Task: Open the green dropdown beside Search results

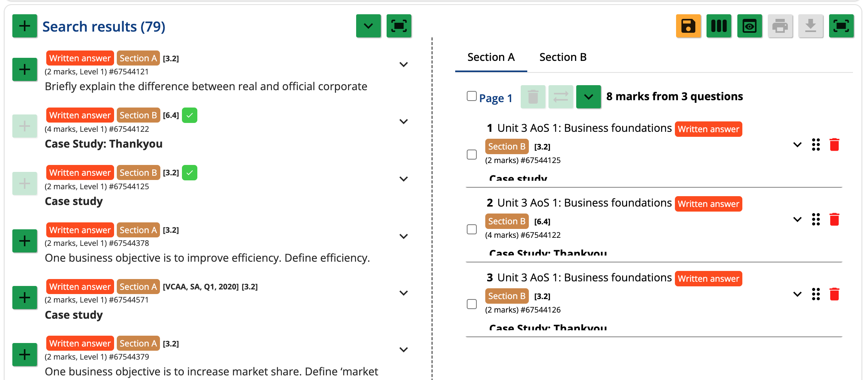Action: click(368, 26)
